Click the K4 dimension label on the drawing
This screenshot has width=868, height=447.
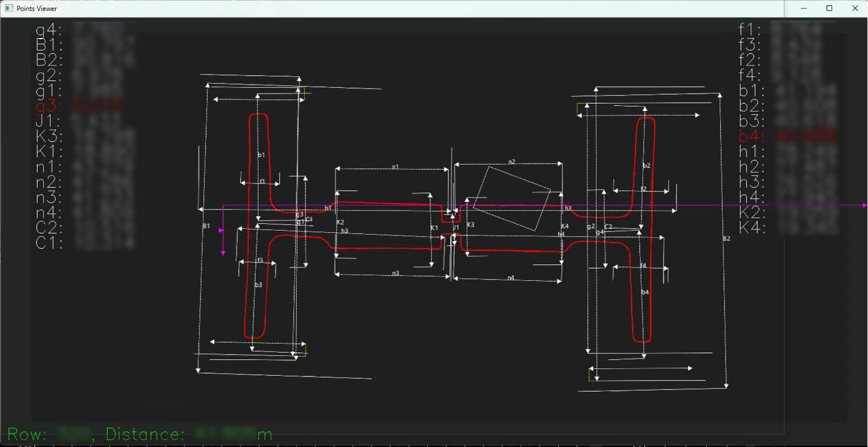click(x=565, y=227)
